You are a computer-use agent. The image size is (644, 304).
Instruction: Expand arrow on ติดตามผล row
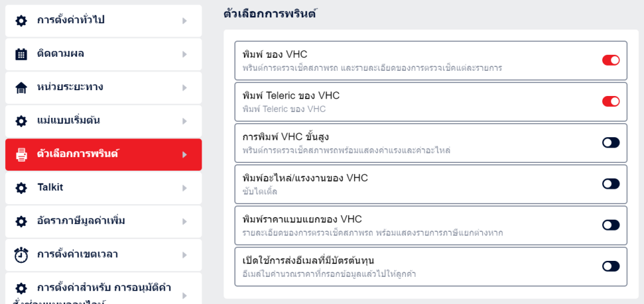point(184,54)
